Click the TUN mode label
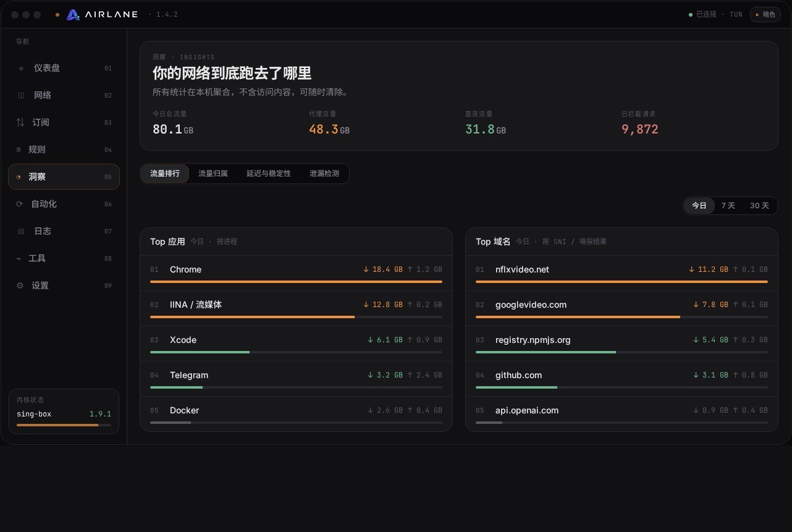Viewport: 792px width, 532px height. [736, 14]
